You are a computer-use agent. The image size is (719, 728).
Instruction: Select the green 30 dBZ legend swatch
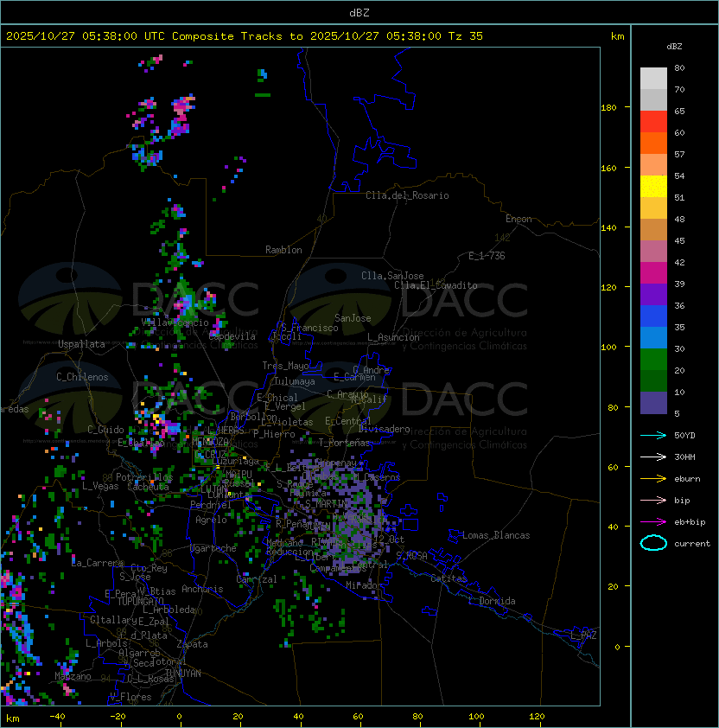click(653, 360)
